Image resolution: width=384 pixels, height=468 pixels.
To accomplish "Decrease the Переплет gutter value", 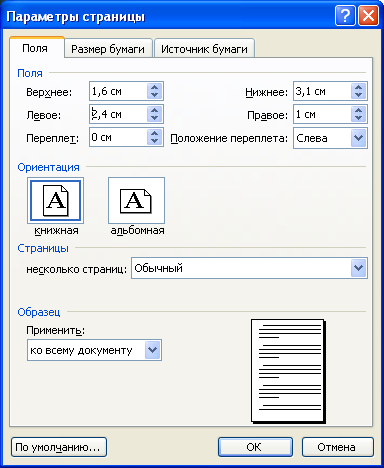I will click(x=154, y=141).
